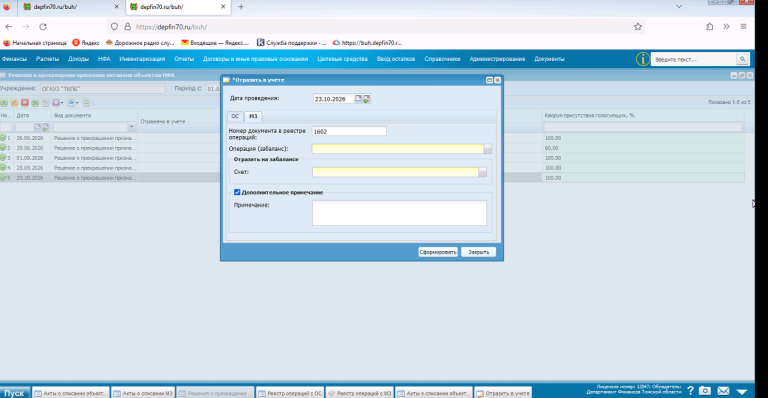Click the green add record toolbar icon
Image resolution: width=768 pixels, height=398 pixels.
(x=4, y=102)
